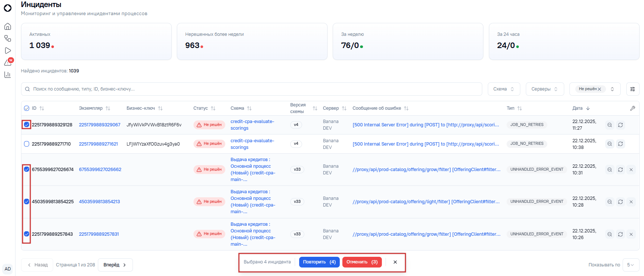Open instance link 6755399627026662
The width and height of the screenshot is (644, 276).
point(100,170)
